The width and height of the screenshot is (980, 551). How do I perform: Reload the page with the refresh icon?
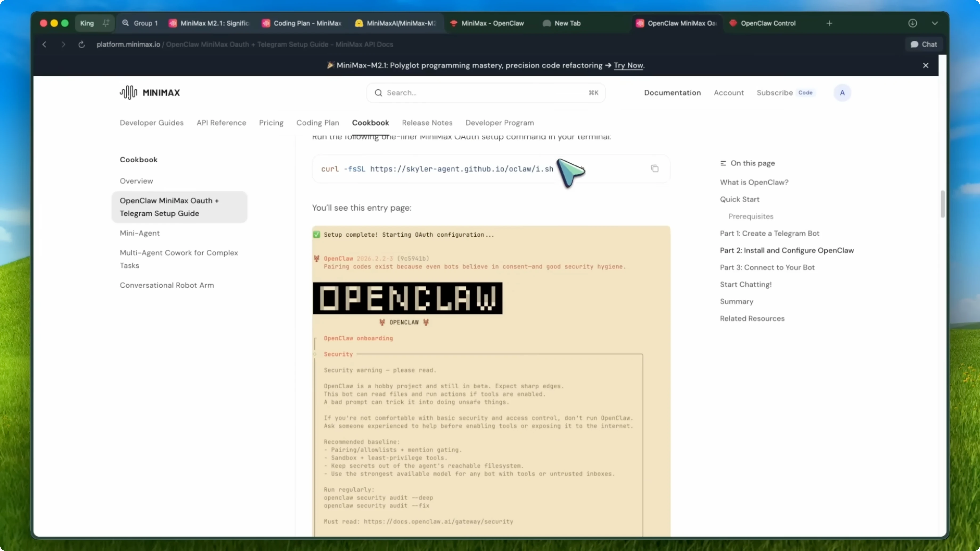[81, 44]
